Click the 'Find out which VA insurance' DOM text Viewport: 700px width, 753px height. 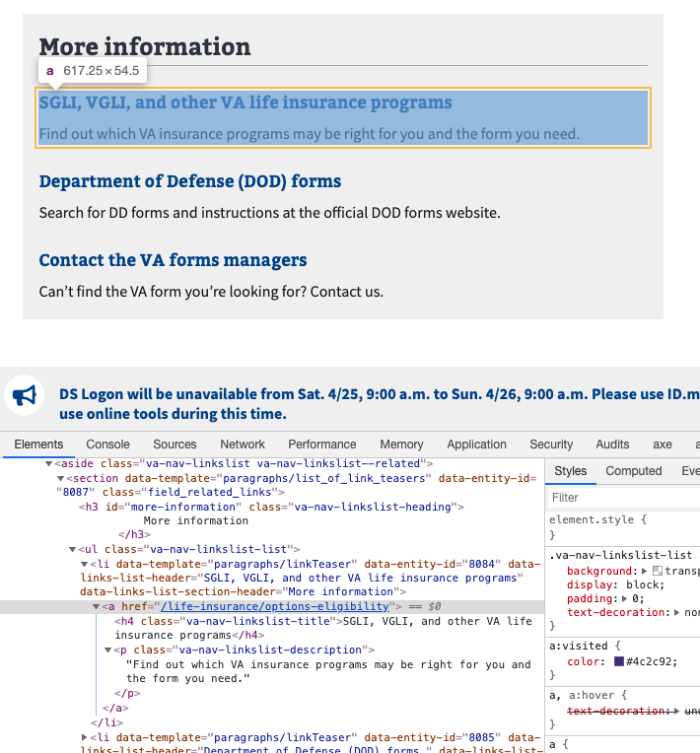(x=328, y=671)
